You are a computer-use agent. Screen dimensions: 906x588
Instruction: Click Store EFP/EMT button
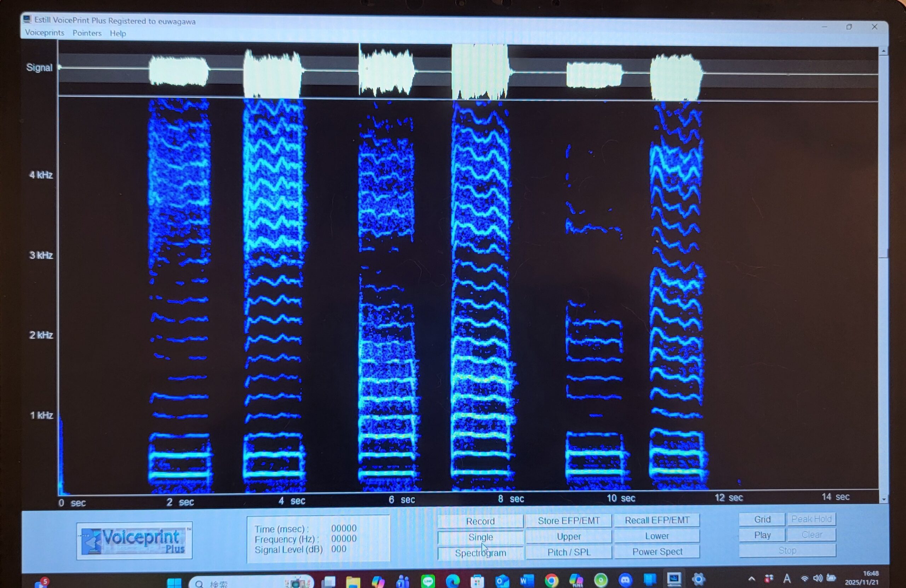[x=568, y=521]
